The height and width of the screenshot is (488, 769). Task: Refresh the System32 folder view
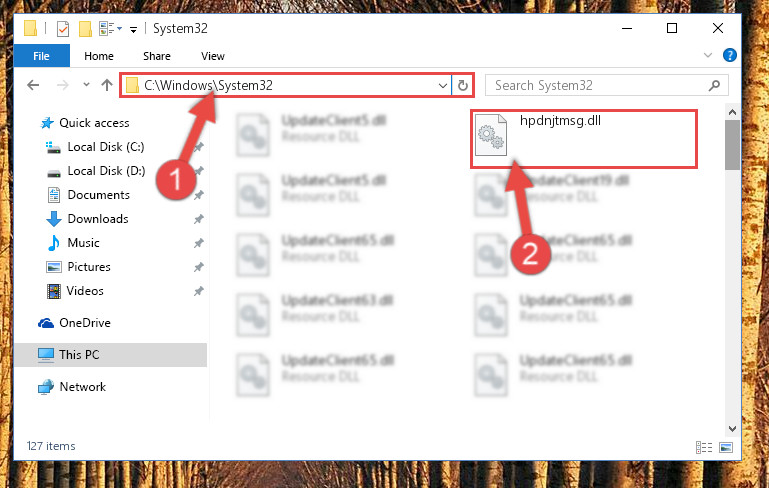point(462,86)
